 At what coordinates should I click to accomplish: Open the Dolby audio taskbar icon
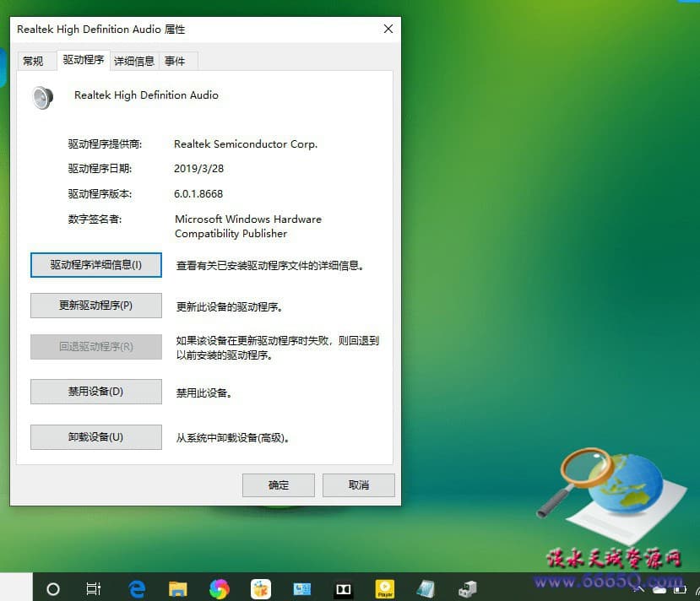click(x=344, y=589)
